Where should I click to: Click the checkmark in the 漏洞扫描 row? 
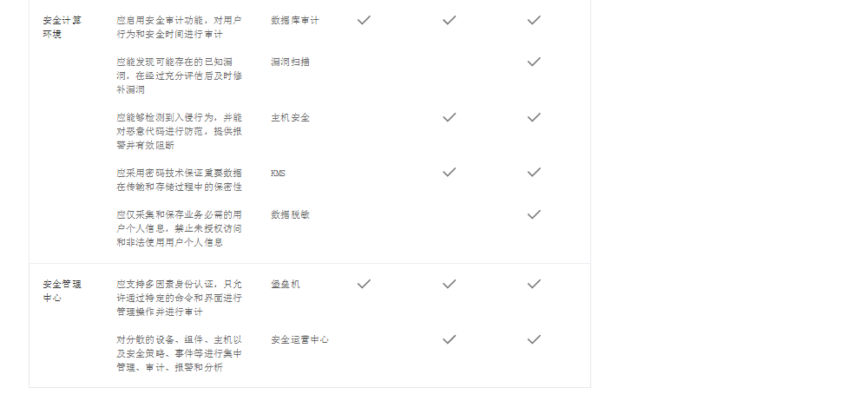click(534, 62)
